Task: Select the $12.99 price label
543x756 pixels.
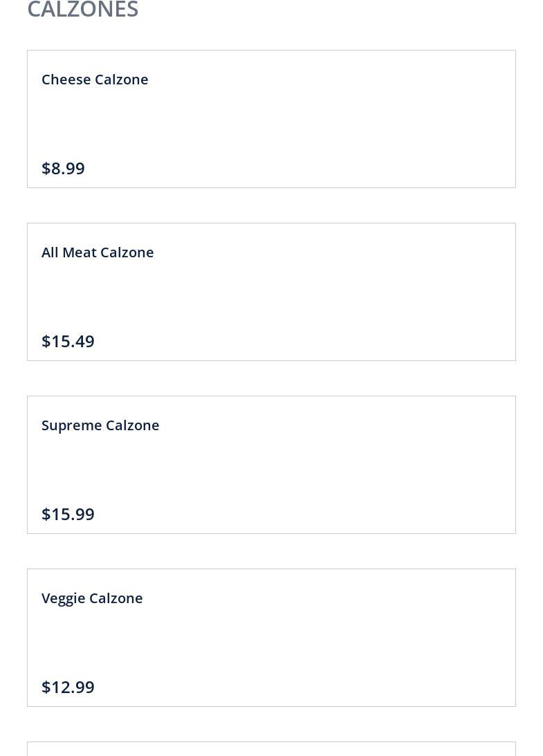Action: point(68,687)
